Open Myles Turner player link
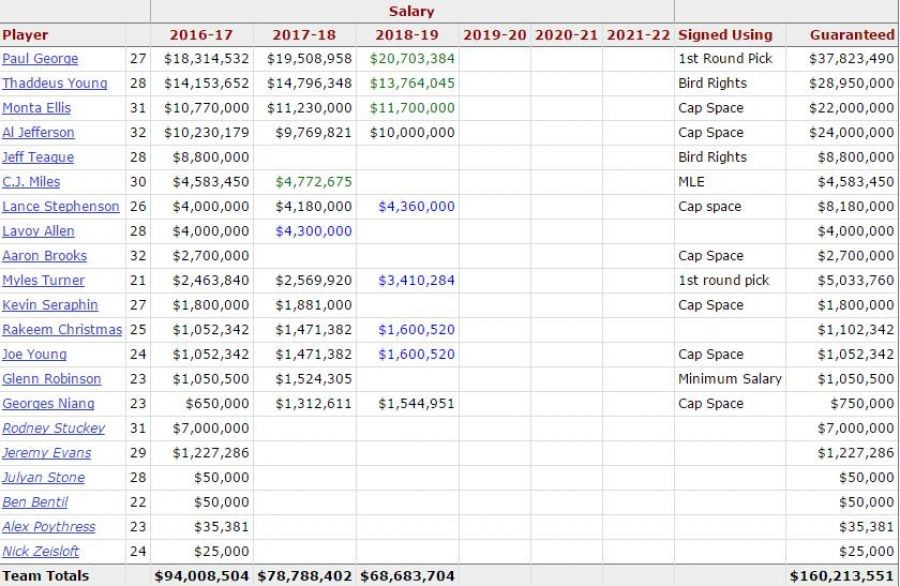This screenshot has height=586, width=900. click(44, 281)
